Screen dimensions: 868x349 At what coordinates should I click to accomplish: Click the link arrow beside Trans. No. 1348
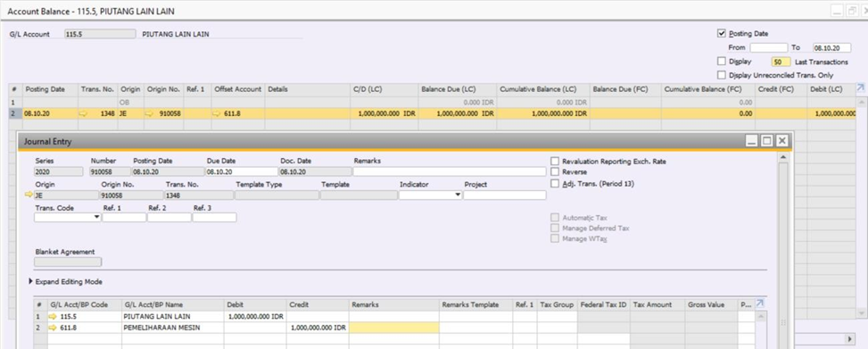point(84,113)
